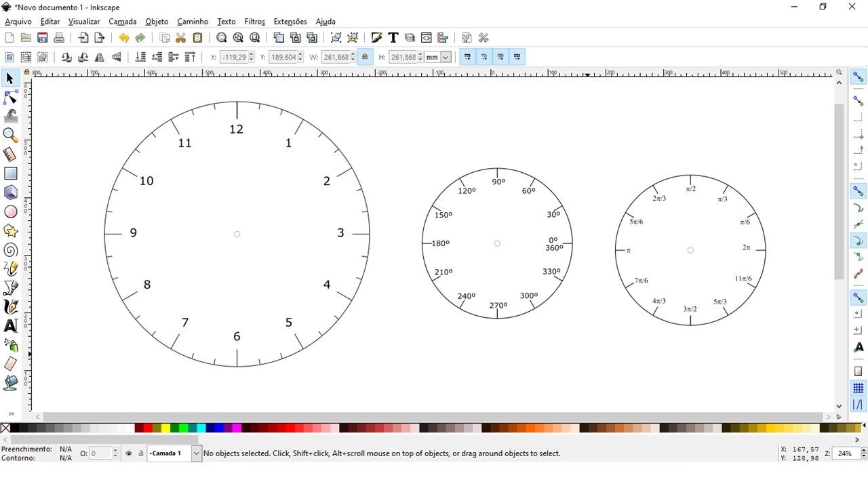Increase the width W stepper
This screenshot has width=868, height=488.
(x=353, y=54)
